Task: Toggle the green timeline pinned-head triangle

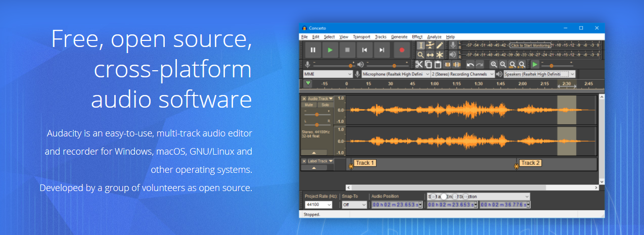Action: click(x=308, y=83)
